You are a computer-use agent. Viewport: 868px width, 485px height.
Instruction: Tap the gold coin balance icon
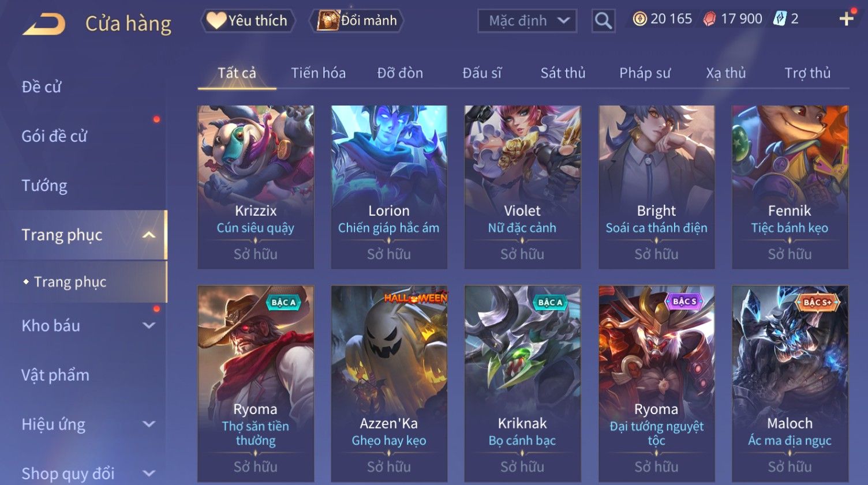pos(639,19)
